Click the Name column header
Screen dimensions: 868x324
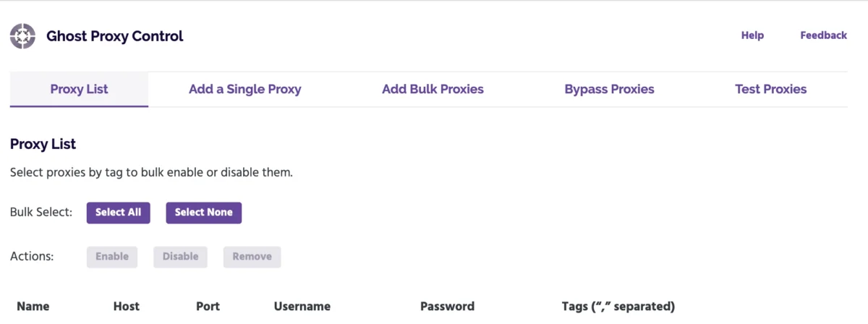33,307
